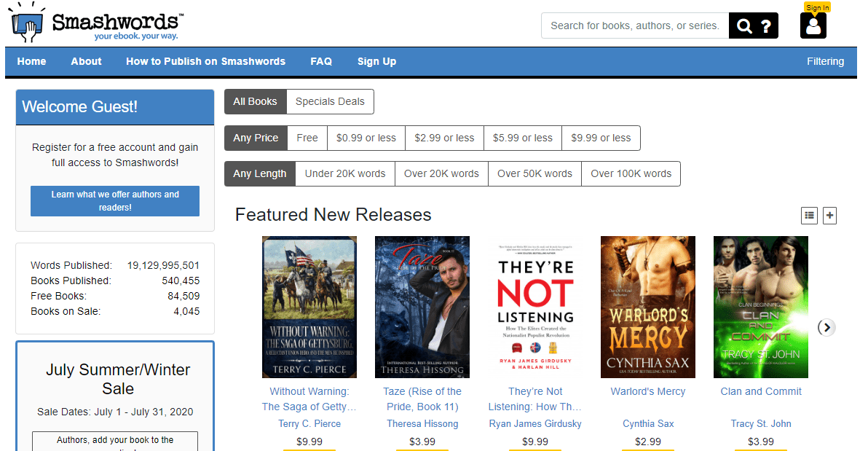Open the Filtering options
The width and height of the screenshot is (868, 451).
tap(825, 61)
